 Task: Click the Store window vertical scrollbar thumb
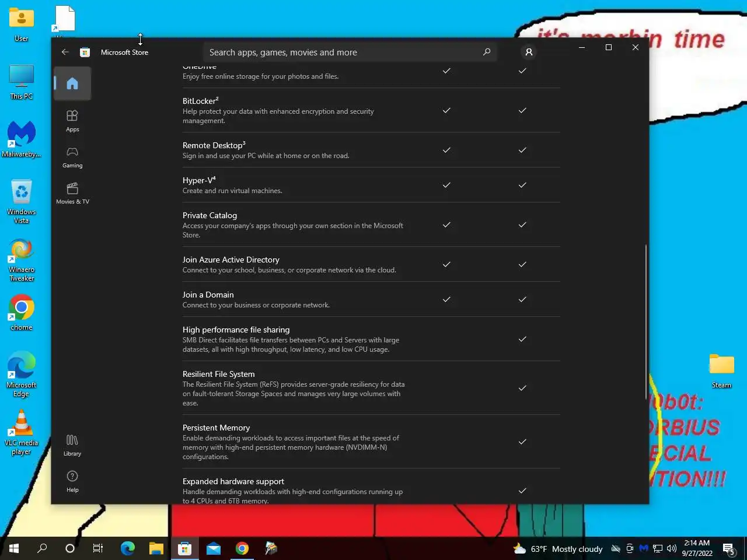pos(646,321)
